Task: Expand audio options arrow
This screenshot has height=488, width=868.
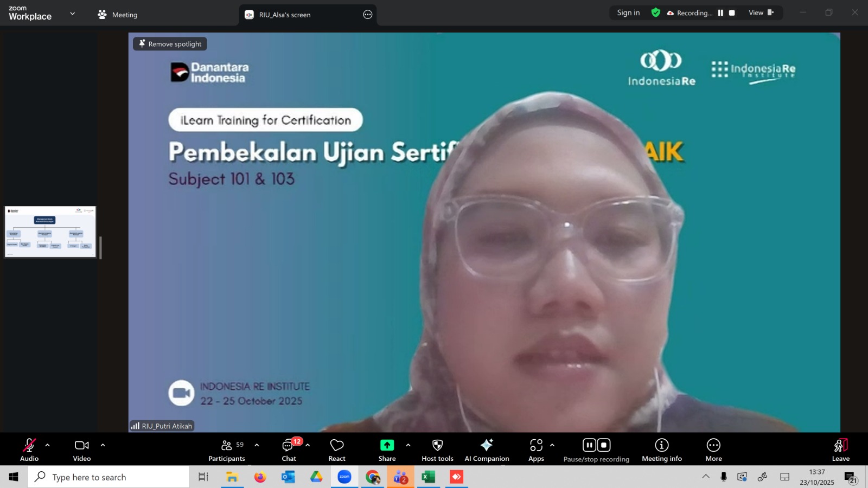Action: coord(48,445)
